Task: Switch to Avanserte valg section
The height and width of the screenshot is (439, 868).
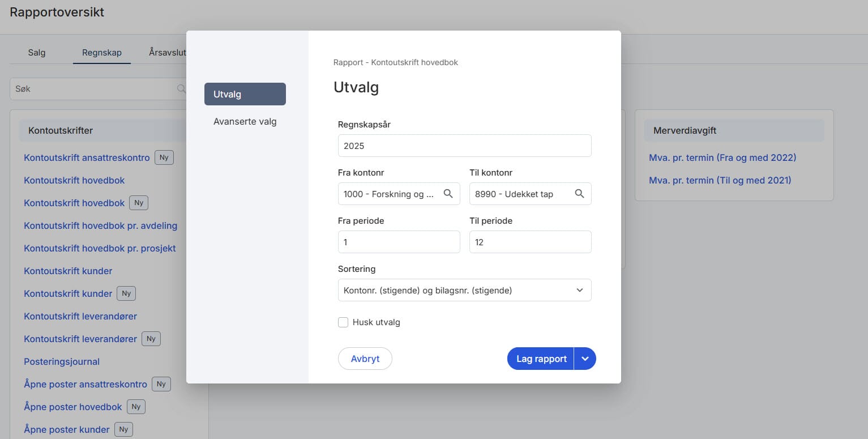Action: click(x=245, y=121)
